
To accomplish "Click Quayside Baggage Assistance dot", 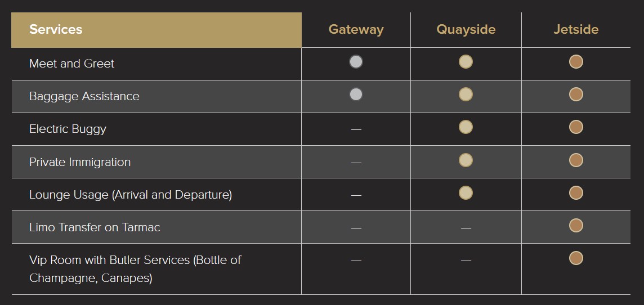I will [x=466, y=95].
